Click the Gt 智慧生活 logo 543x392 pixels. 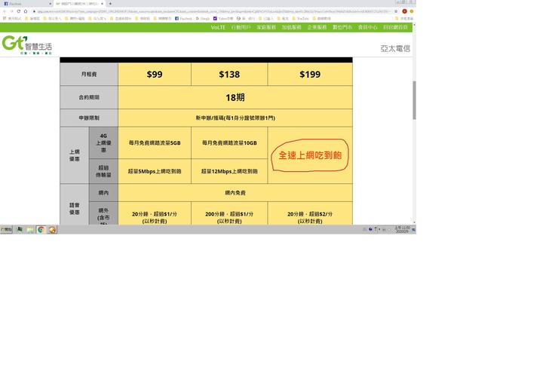(27, 45)
